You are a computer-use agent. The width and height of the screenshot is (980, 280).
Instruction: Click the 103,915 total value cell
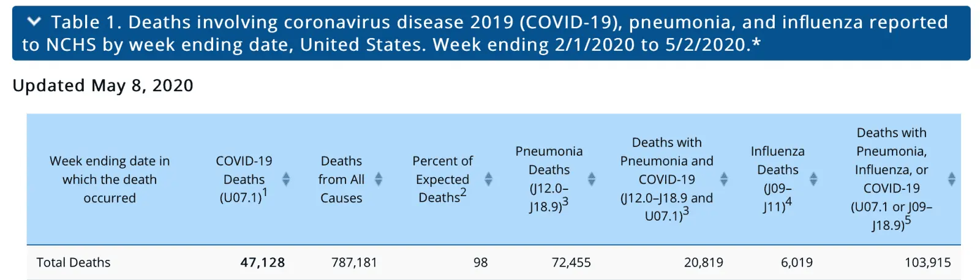pos(927,262)
